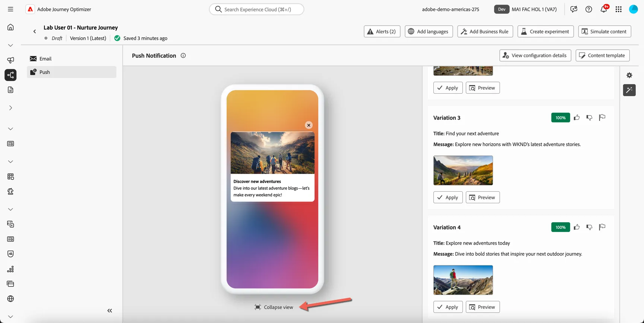Click Add Business Rule
This screenshot has height=323, width=644.
[x=485, y=31]
